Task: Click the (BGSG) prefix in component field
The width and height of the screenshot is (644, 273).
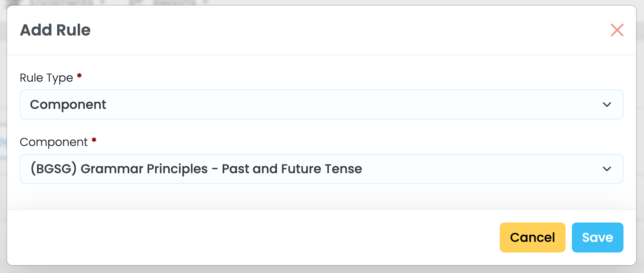Action: tap(53, 169)
